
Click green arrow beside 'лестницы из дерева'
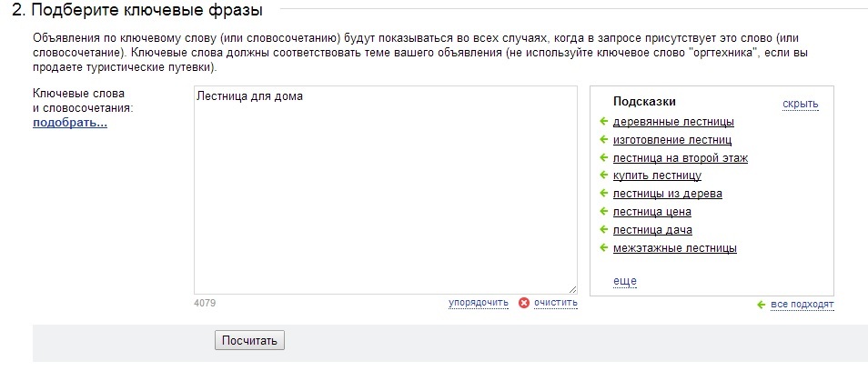pos(604,194)
